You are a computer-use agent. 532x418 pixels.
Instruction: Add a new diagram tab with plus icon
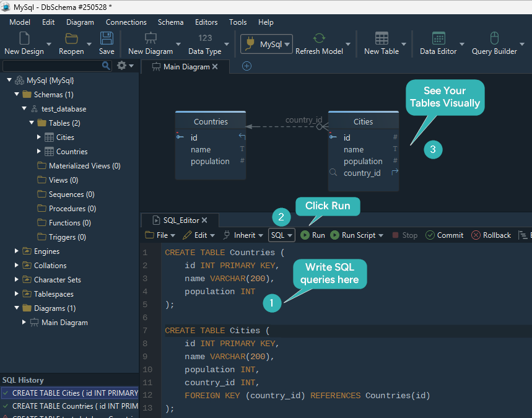246,66
